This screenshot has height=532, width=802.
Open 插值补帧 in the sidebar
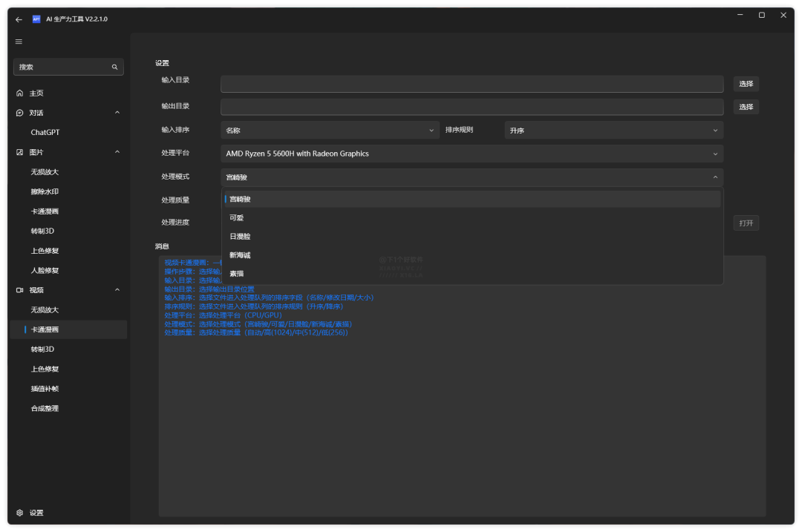(68, 389)
